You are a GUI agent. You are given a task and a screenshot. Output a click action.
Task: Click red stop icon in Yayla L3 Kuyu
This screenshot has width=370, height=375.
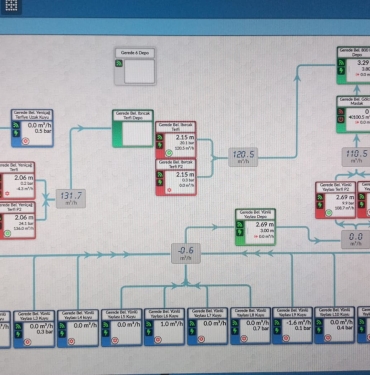click(27, 341)
